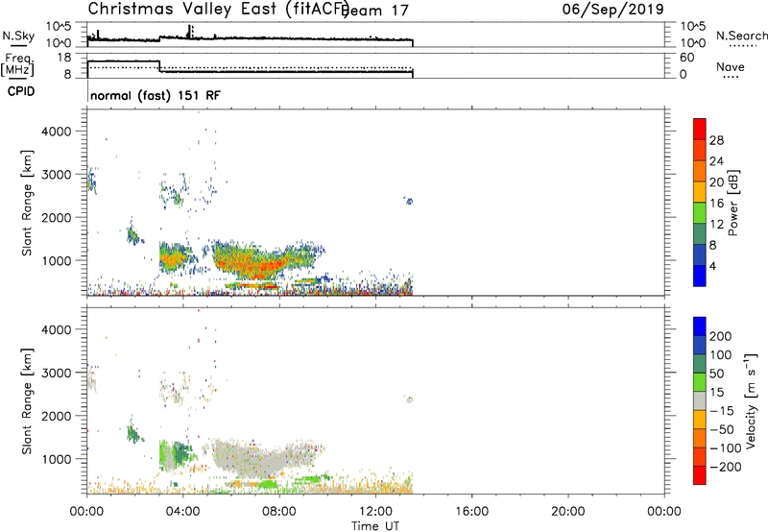Click the "200" label on Velocity color bar
The height and width of the screenshot is (532, 768).
click(721, 336)
